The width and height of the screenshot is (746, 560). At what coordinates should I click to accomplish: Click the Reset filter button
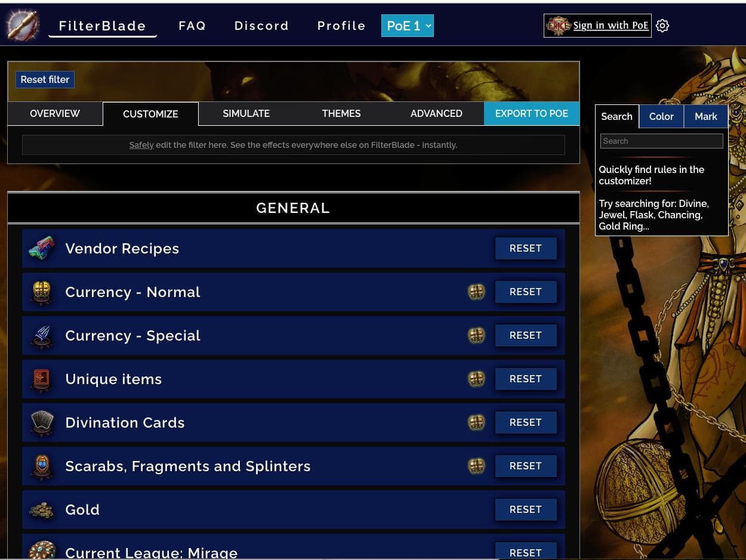(45, 79)
